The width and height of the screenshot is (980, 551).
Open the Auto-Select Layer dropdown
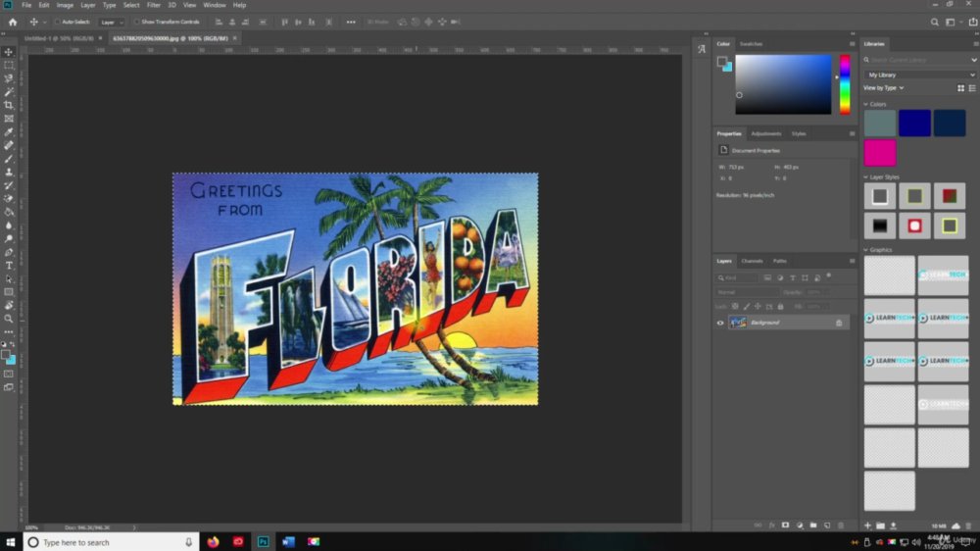[112, 22]
